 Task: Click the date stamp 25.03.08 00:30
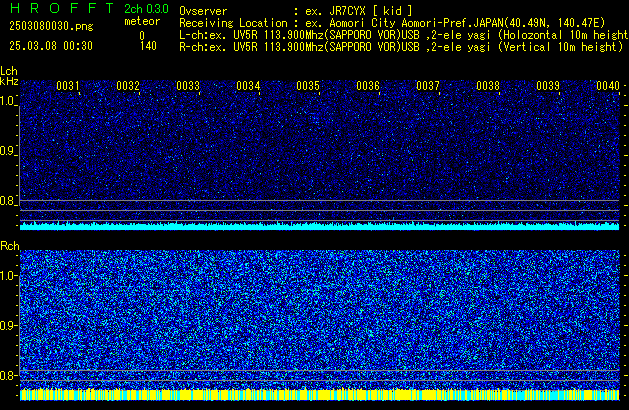[51, 46]
